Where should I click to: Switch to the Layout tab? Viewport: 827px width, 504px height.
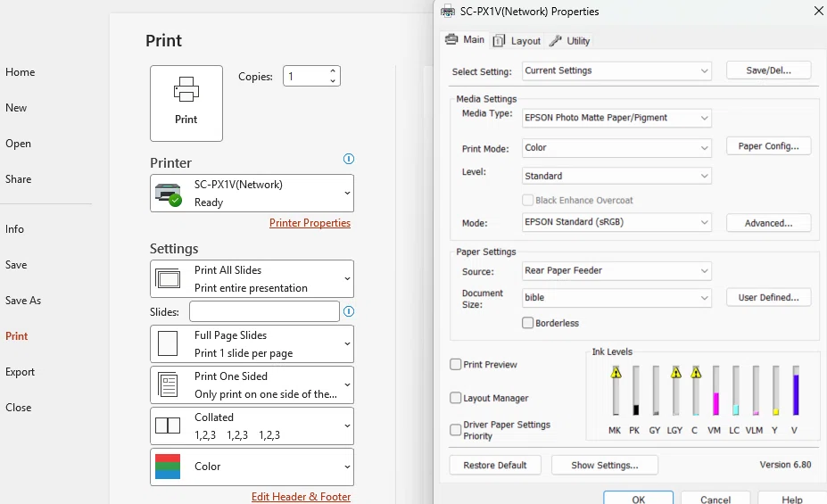click(517, 41)
